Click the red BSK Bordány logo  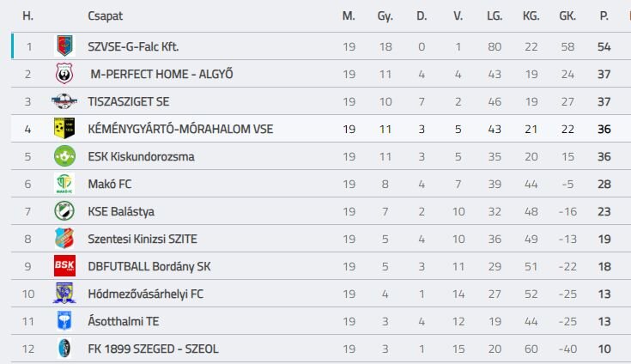coord(64,266)
